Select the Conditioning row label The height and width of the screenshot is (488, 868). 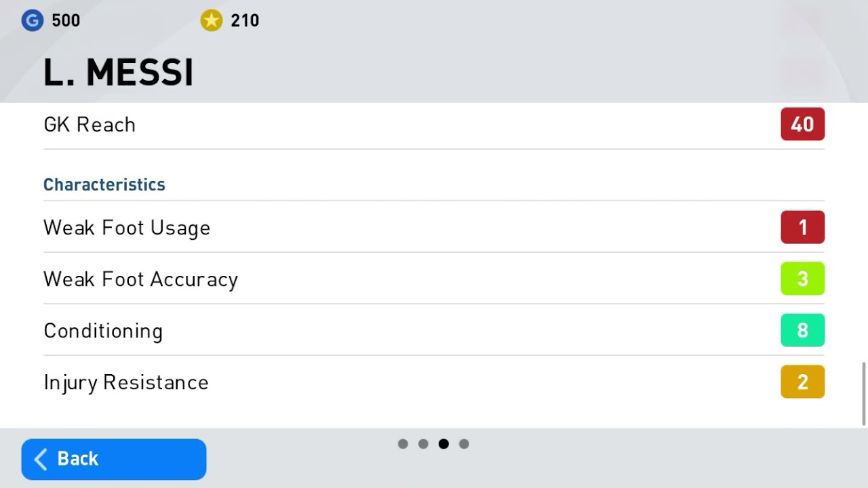(103, 331)
